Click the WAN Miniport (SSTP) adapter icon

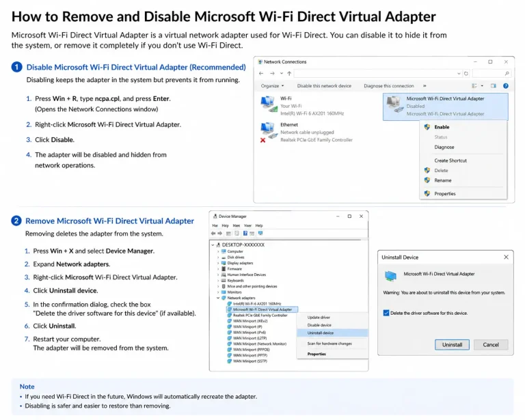(x=230, y=361)
